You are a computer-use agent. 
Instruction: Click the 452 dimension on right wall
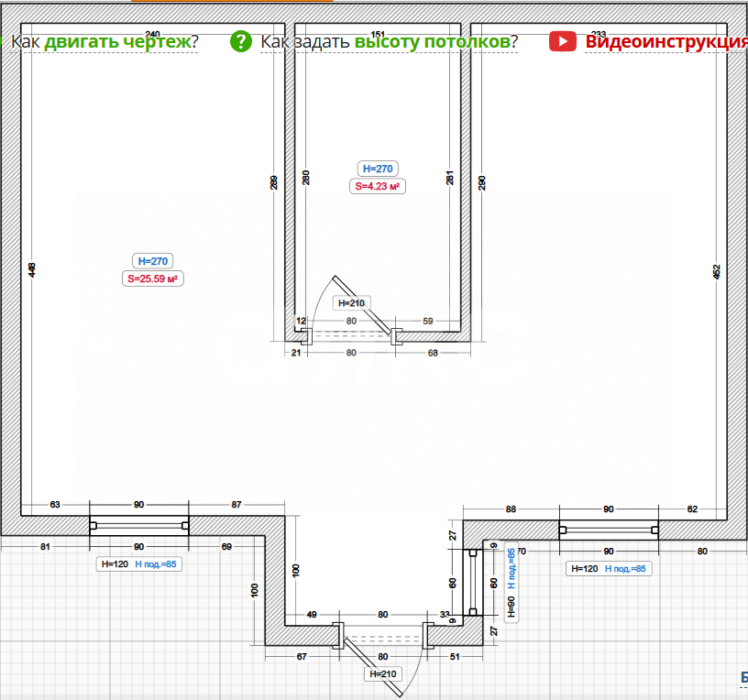point(717,271)
